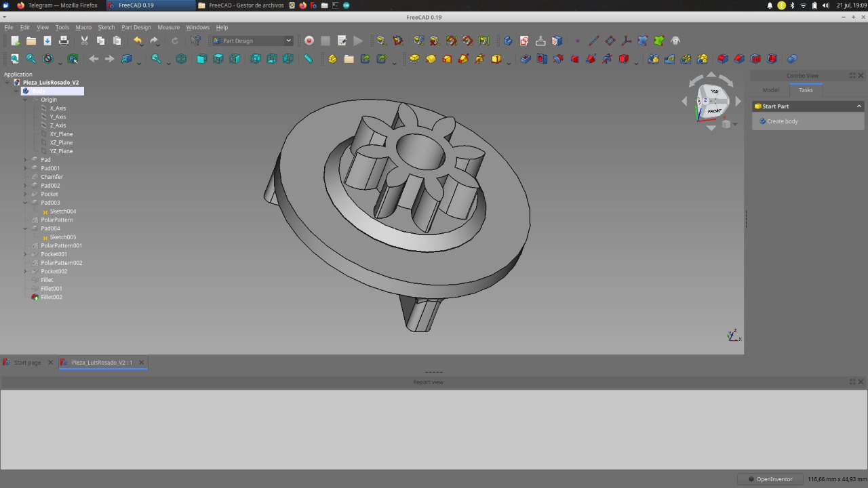Select Fillet002 in the model tree
Screen dimensions: 868x488
52,297
